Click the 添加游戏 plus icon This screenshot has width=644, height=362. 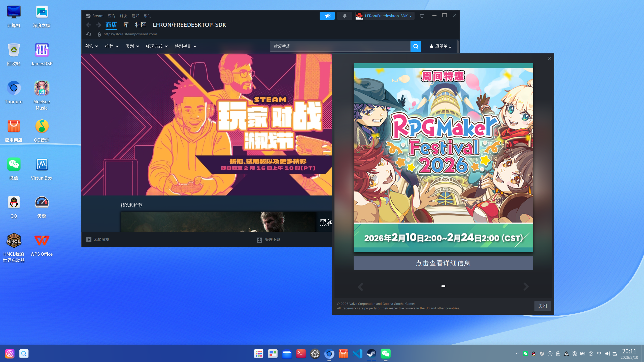point(89,239)
